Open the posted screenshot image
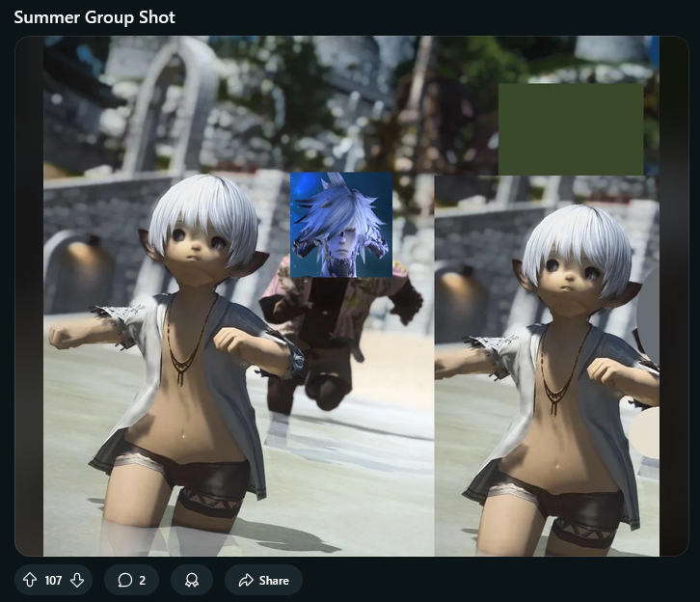 point(351,296)
